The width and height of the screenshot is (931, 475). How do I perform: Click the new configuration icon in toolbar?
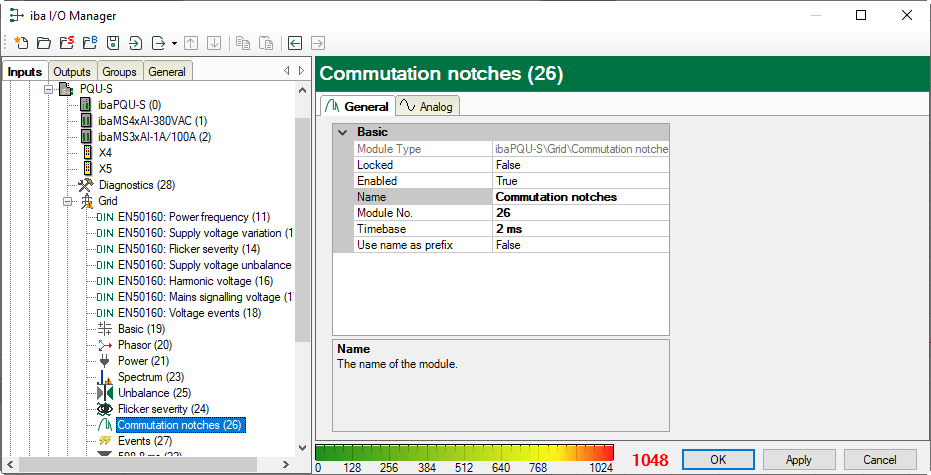pos(20,43)
